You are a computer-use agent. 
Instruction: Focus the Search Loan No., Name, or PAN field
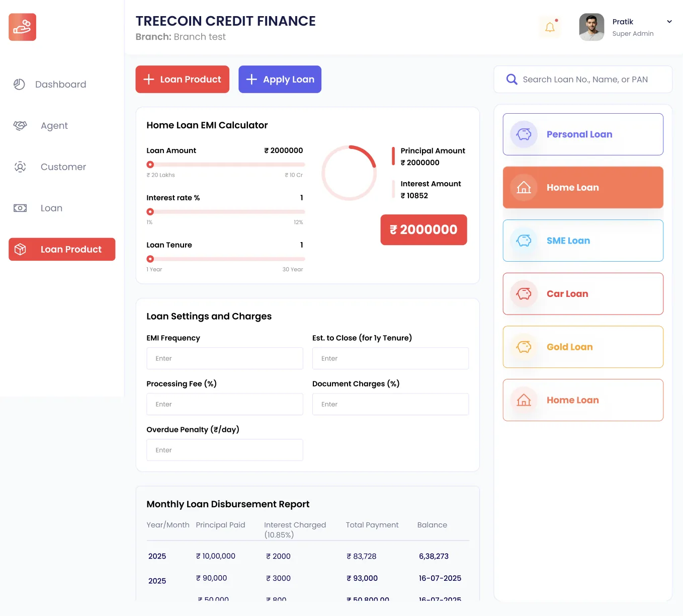point(583,80)
